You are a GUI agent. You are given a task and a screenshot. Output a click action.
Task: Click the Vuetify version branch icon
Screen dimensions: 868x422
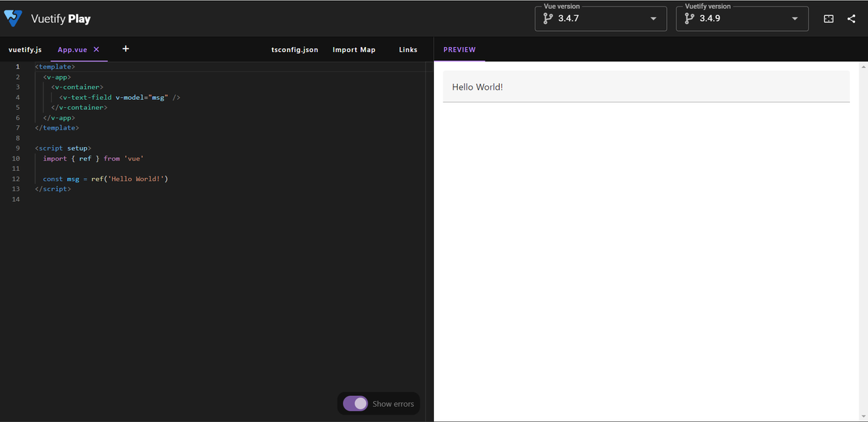689,18
